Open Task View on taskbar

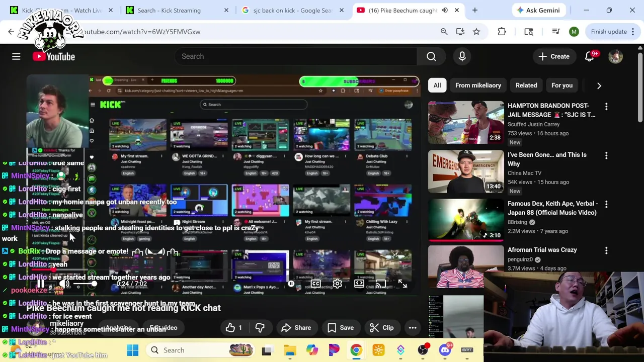pyautogui.click(x=267, y=350)
